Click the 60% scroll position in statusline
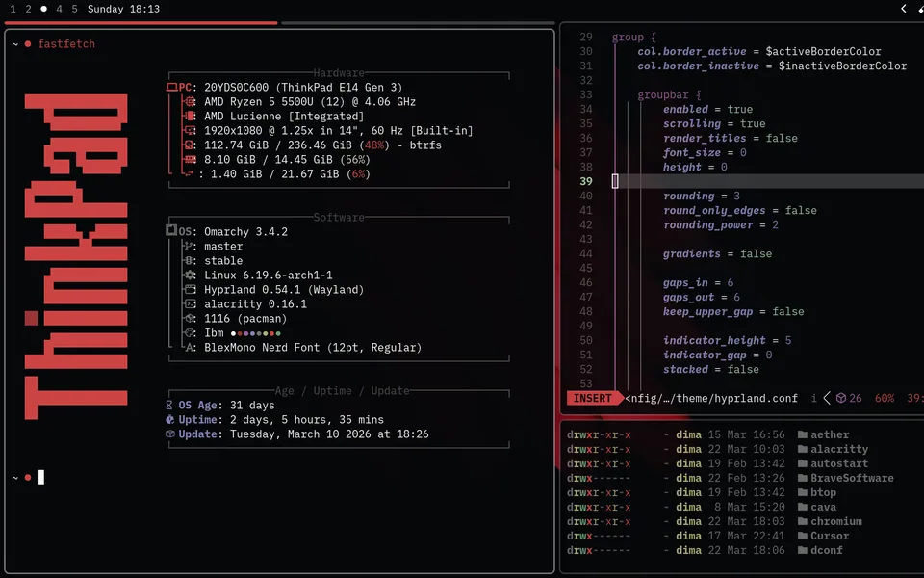 (x=884, y=398)
